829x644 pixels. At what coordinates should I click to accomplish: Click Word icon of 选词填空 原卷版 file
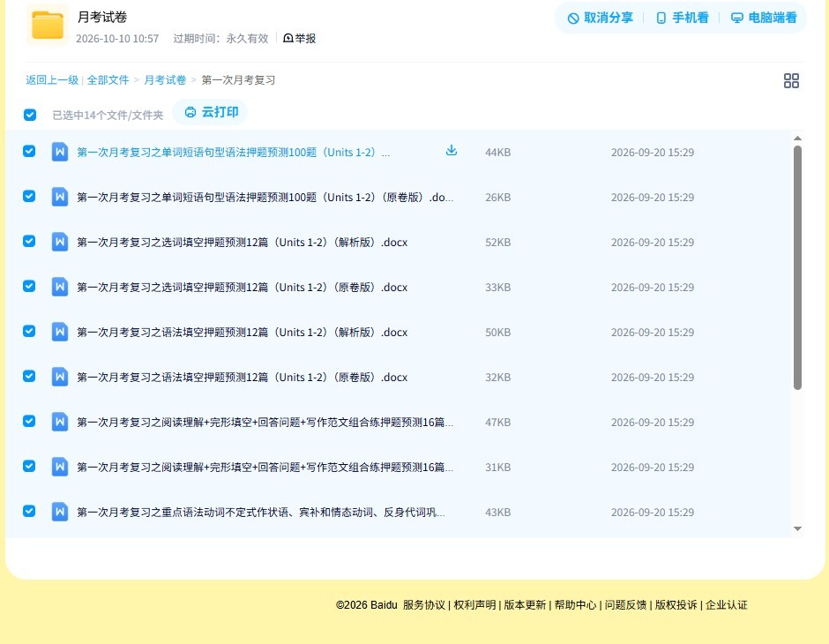[x=60, y=287]
